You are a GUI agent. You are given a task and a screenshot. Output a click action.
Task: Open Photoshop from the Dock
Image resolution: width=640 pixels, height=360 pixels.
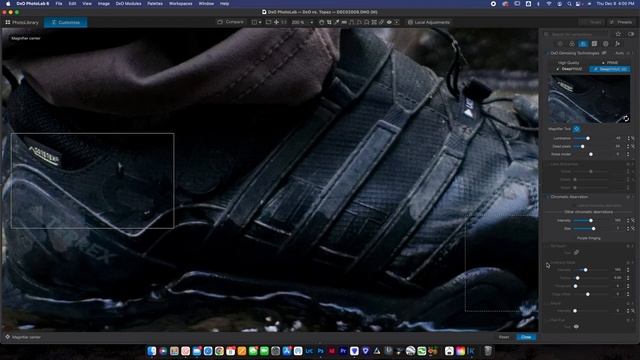pyautogui.click(x=320, y=351)
